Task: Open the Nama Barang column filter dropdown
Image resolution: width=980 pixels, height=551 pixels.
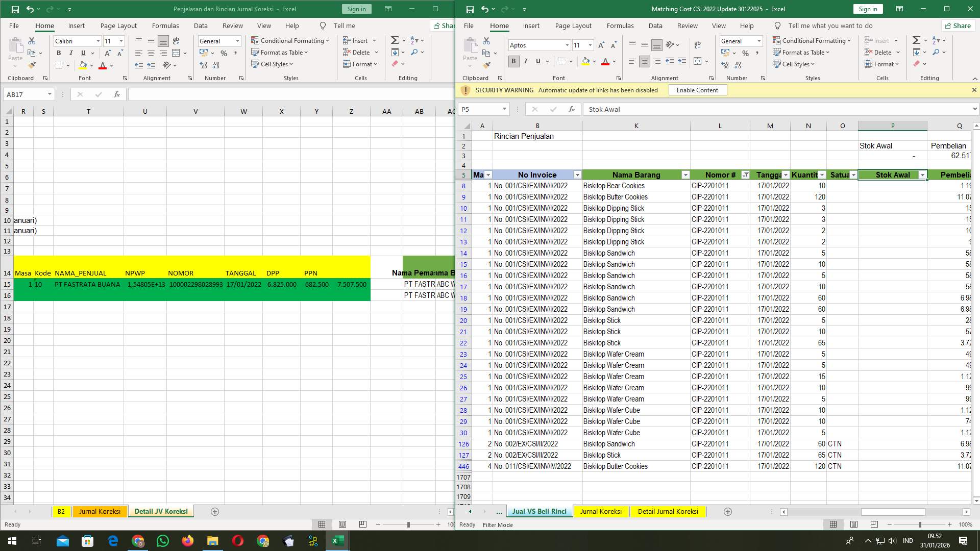Action: pos(686,174)
